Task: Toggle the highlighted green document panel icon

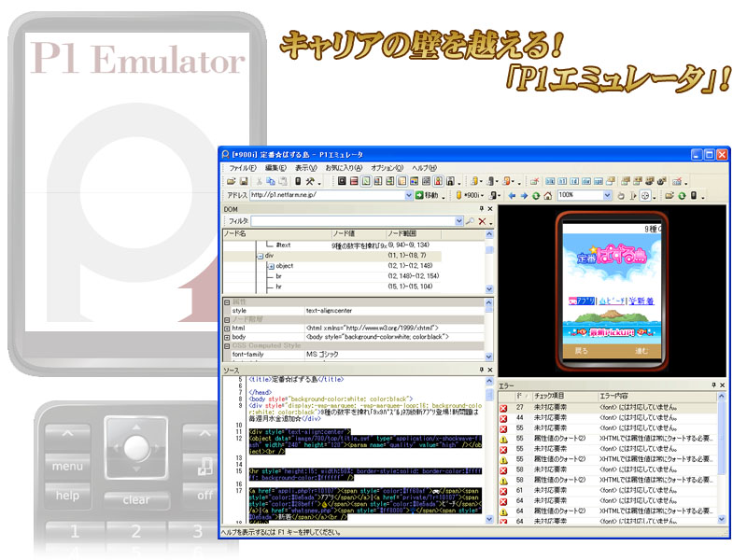Action: (366, 181)
